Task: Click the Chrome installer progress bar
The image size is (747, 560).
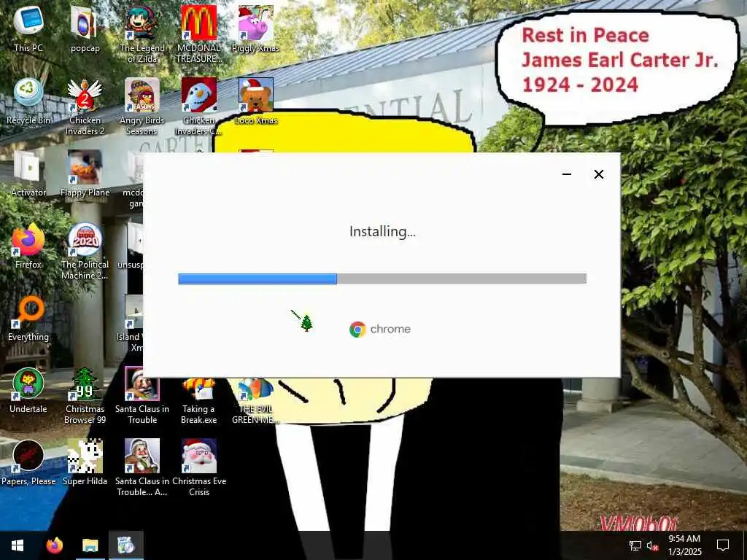Action: 382,279
